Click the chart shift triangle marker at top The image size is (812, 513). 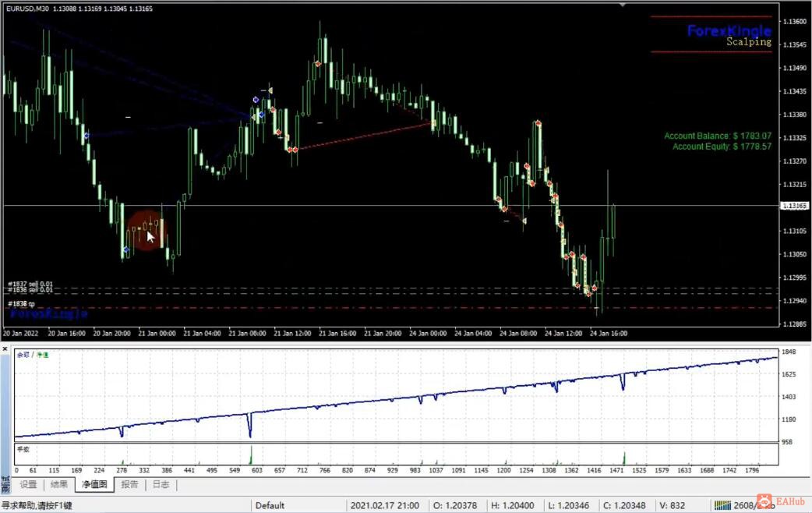[623, 5]
